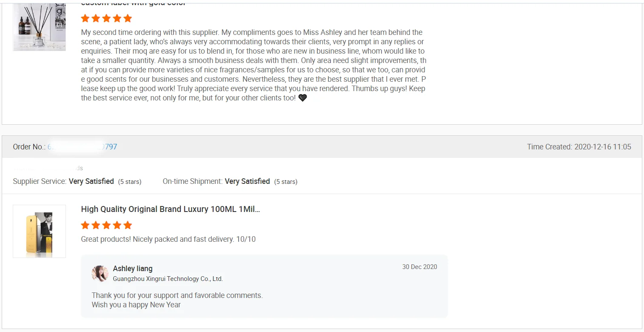The image size is (644, 332).
Task: Click the long review paragraph about Miss Ashley
Action: (253, 65)
